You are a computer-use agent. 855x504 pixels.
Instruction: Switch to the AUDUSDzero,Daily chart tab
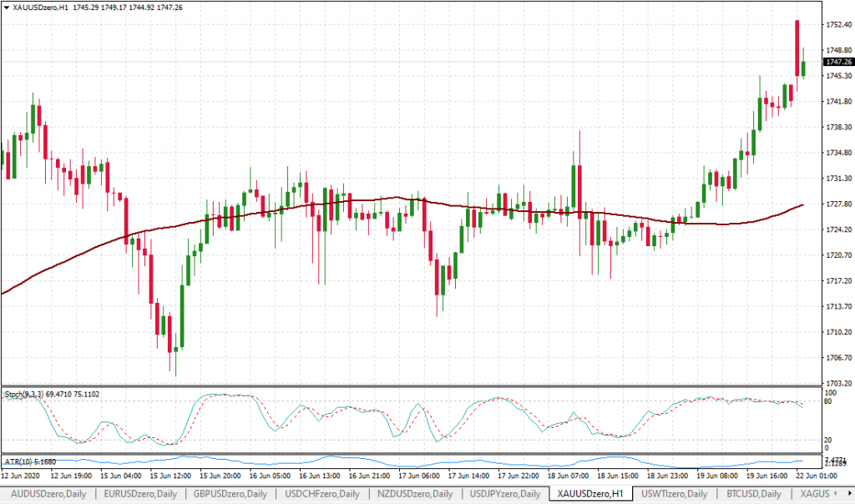click(x=46, y=494)
